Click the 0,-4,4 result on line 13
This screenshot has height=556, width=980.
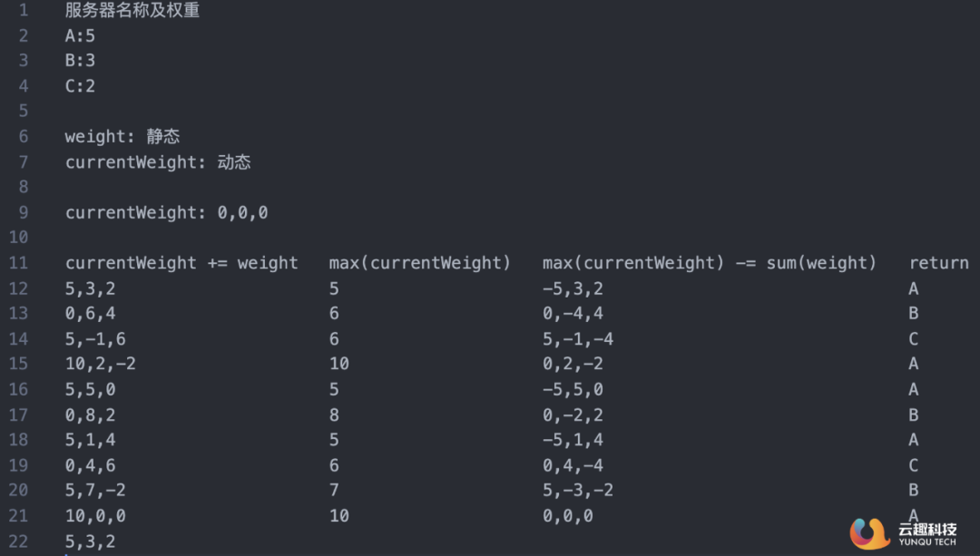(573, 314)
